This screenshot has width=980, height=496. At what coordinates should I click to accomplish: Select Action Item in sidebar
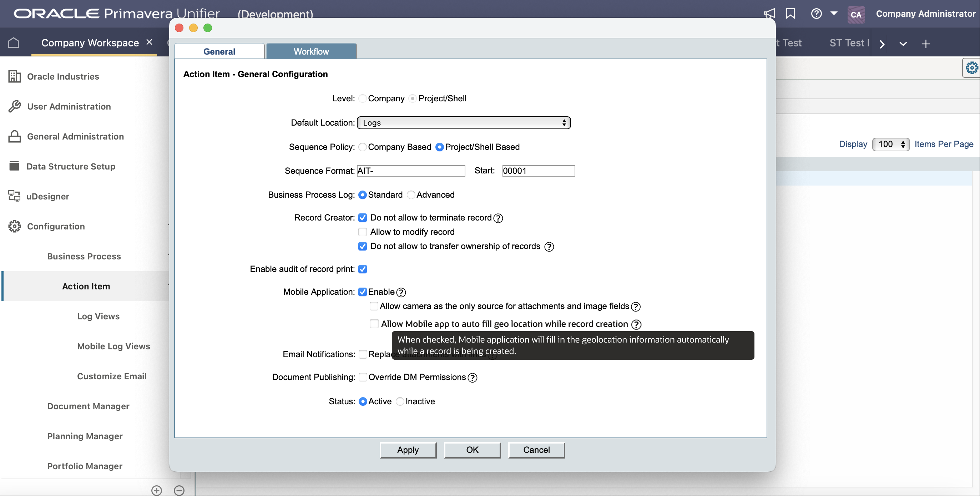click(x=86, y=287)
